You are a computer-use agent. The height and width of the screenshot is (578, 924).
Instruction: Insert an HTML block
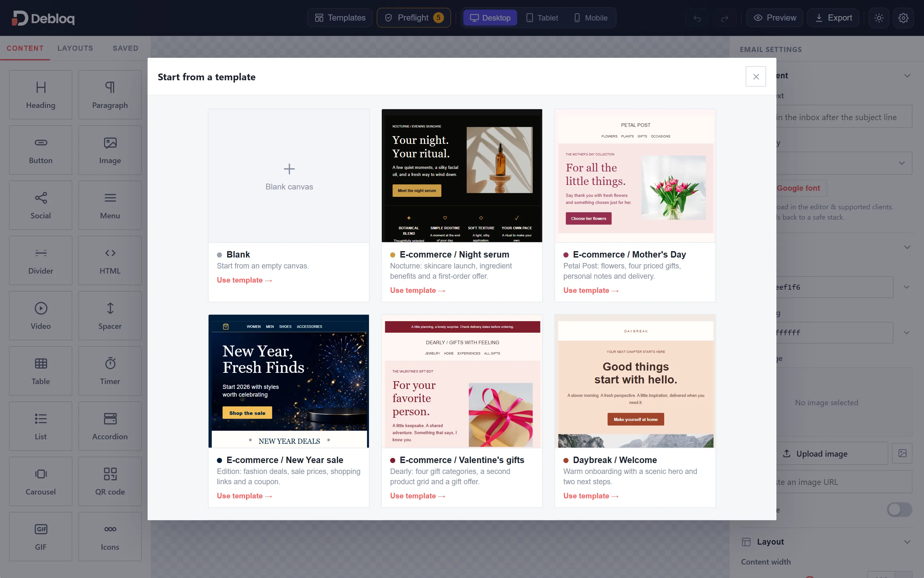pyautogui.click(x=110, y=260)
